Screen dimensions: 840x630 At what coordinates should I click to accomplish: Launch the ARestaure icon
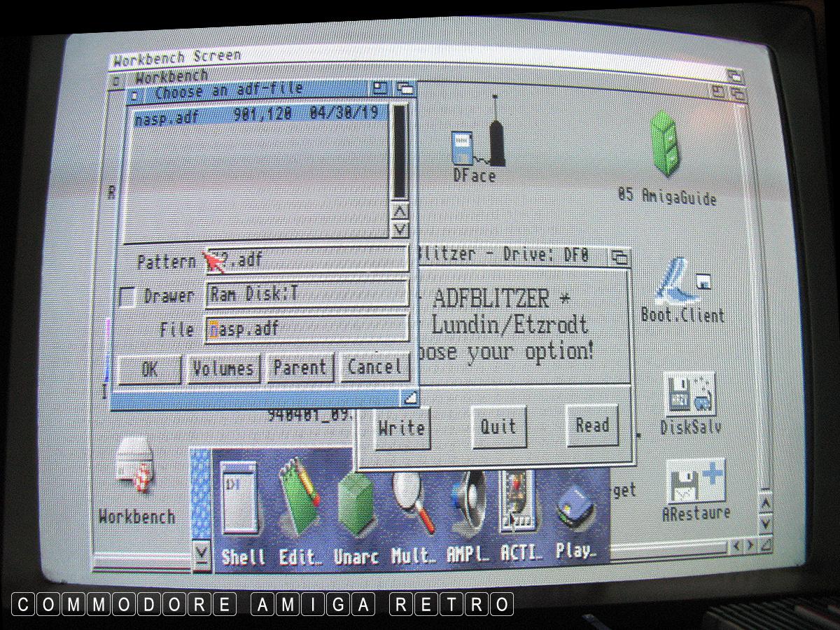[x=694, y=482]
